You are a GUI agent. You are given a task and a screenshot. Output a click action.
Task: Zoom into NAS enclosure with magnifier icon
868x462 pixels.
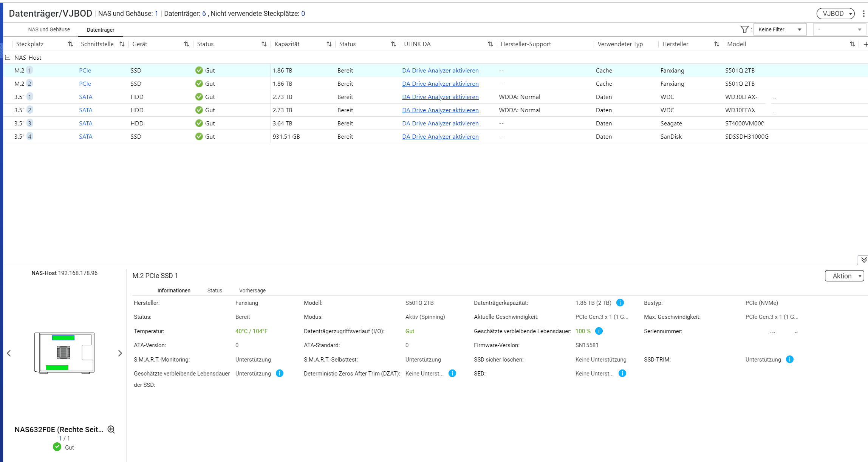click(111, 430)
